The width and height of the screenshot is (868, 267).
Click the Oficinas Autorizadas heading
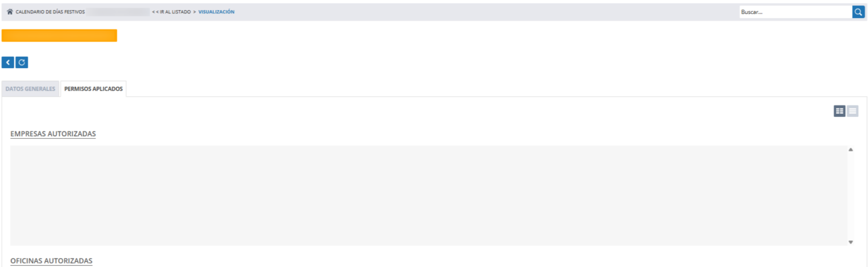[x=51, y=261]
